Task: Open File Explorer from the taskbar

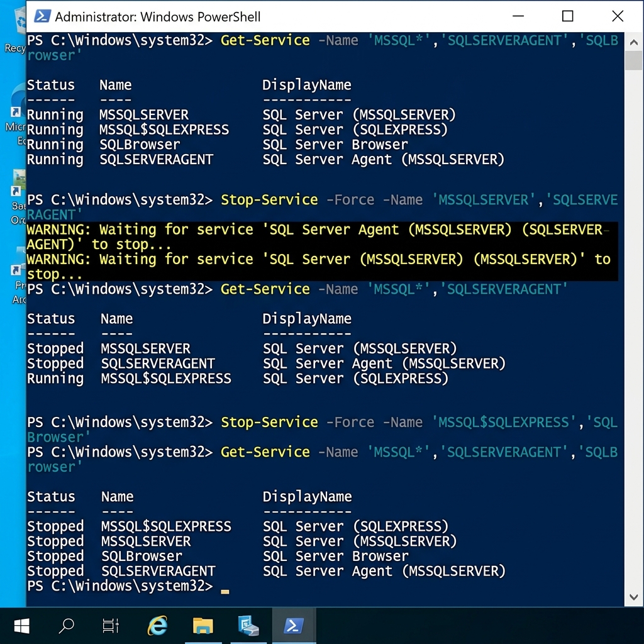Action: click(203, 626)
